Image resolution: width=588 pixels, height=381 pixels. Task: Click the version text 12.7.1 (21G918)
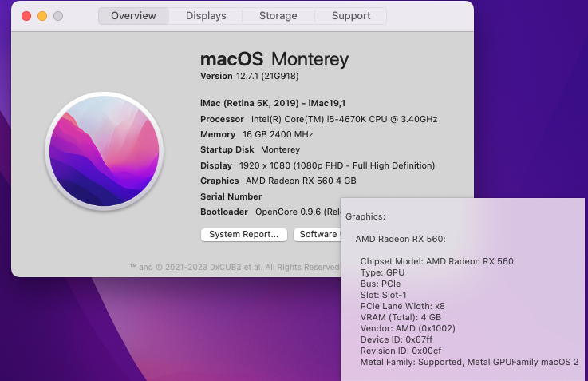click(x=267, y=76)
